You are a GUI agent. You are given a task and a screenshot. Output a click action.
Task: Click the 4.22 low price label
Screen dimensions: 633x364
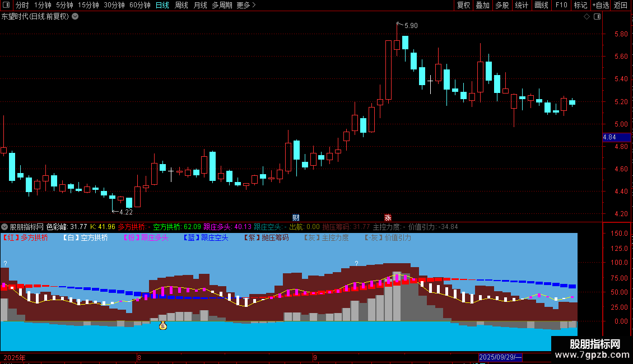tap(126, 212)
